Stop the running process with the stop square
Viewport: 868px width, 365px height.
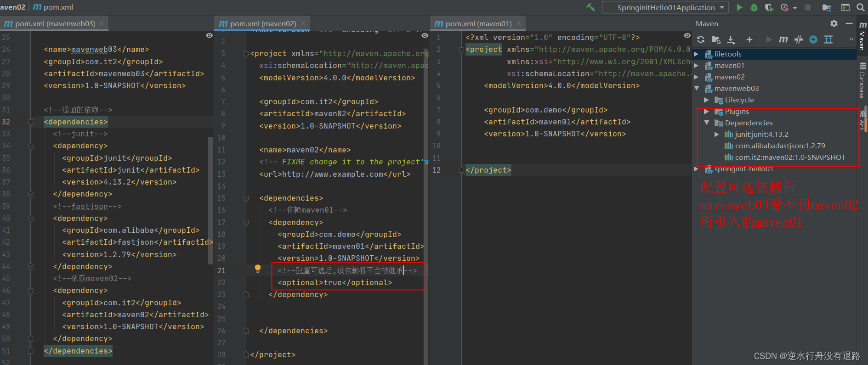807,7
